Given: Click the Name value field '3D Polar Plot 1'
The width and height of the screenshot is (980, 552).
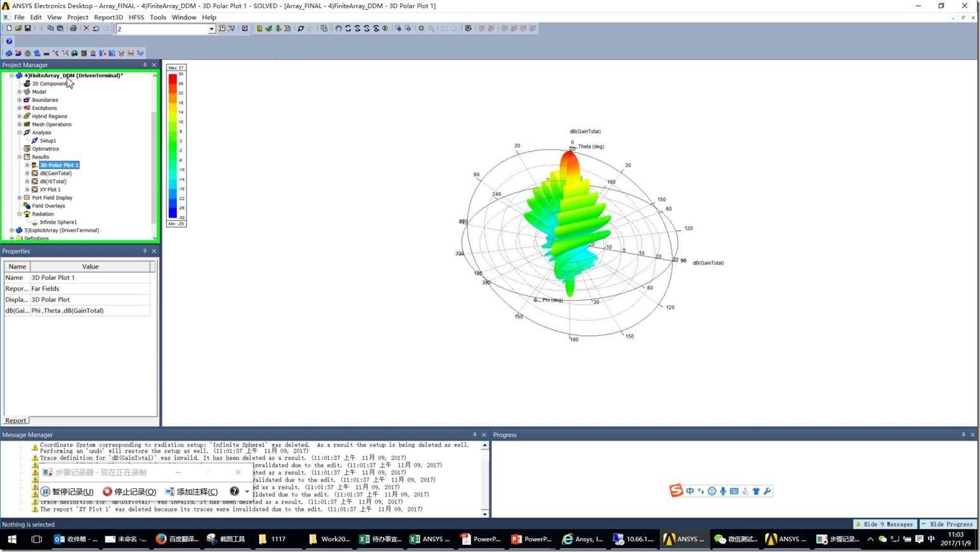Looking at the screenshot, I should coord(90,278).
